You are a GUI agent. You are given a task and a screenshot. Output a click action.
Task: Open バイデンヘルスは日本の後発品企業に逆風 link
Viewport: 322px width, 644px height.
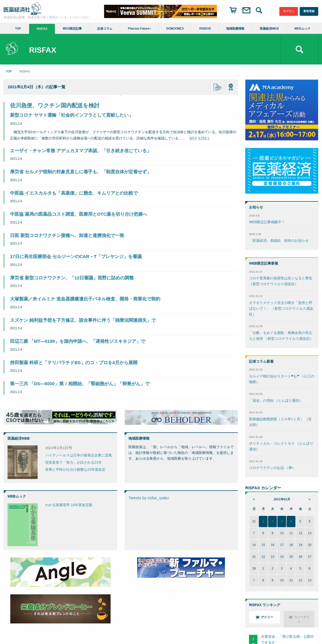[78, 455]
